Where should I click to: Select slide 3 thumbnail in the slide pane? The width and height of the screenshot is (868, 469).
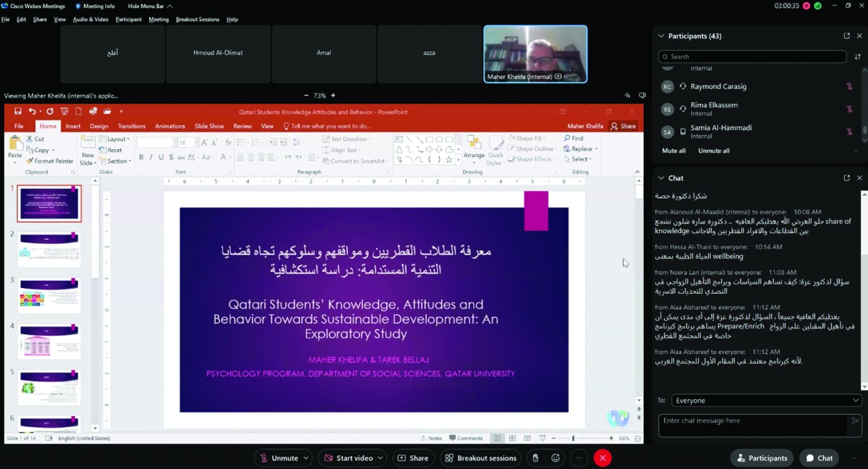coord(48,294)
